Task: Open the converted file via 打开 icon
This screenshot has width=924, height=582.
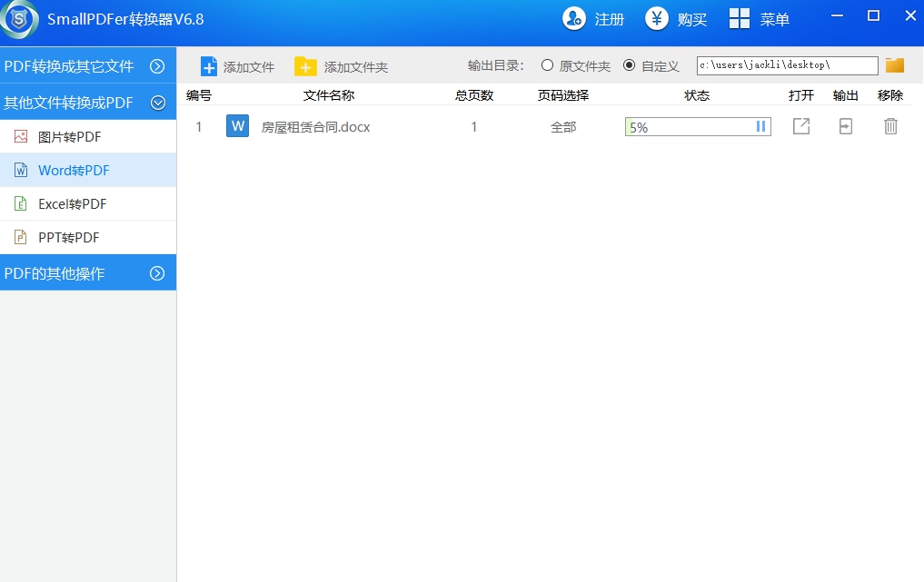Action: [800, 126]
